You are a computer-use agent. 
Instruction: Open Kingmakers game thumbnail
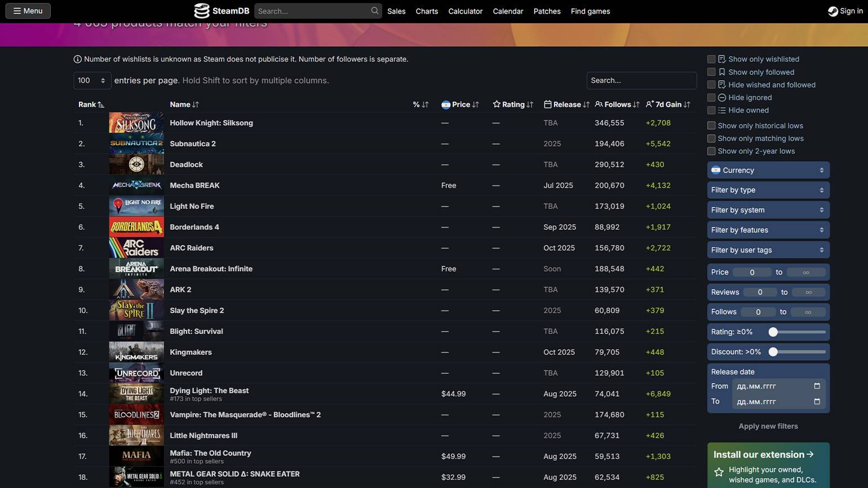pyautogui.click(x=136, y=352)
